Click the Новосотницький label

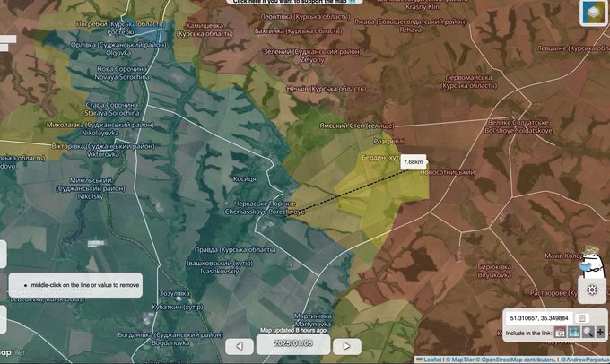pos(448,172)
